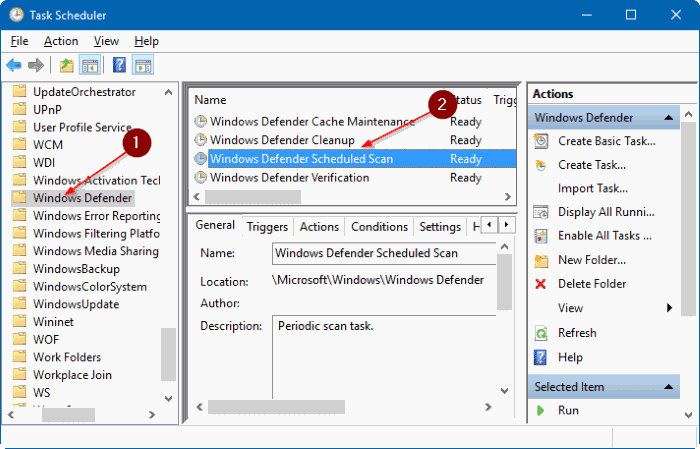This screenshot has height=449, width=700.
Task: Click Import Task… action
Action: 592,188
